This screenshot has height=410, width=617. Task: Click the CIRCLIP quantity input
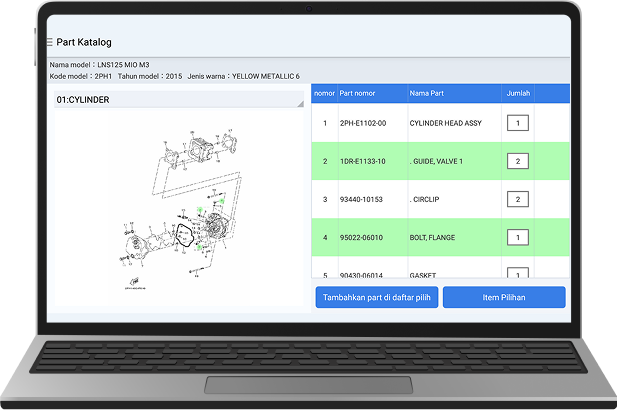[517, 199]
